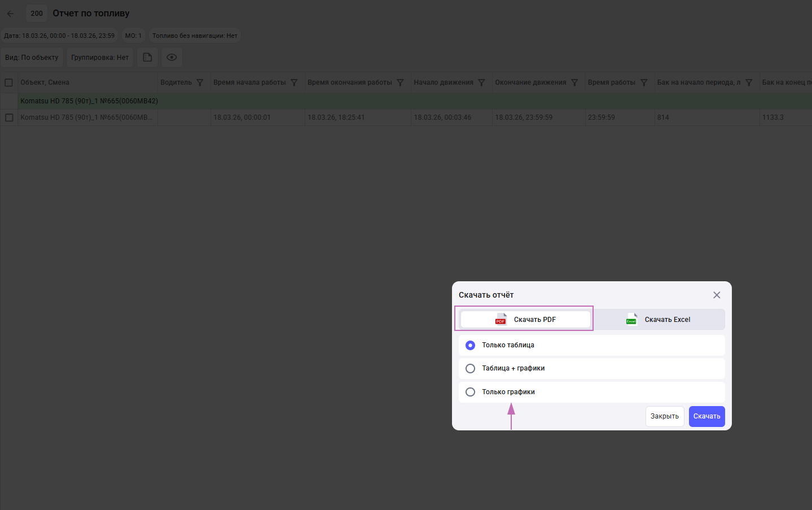Switch to the Скачать Excel tab
This screenshot has width=812, height=510.
point(659,320)
